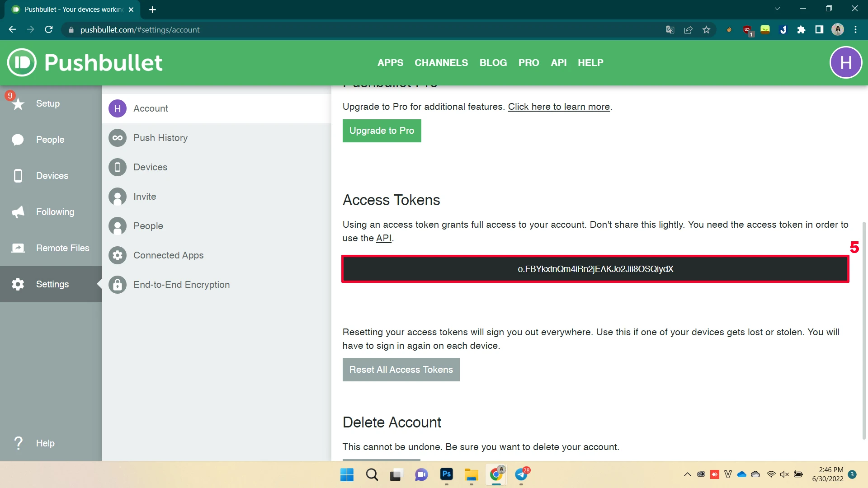Screen dimensions: 868x488
Task: Open the Remote Files icon
Action: click(x=18, y=248)
